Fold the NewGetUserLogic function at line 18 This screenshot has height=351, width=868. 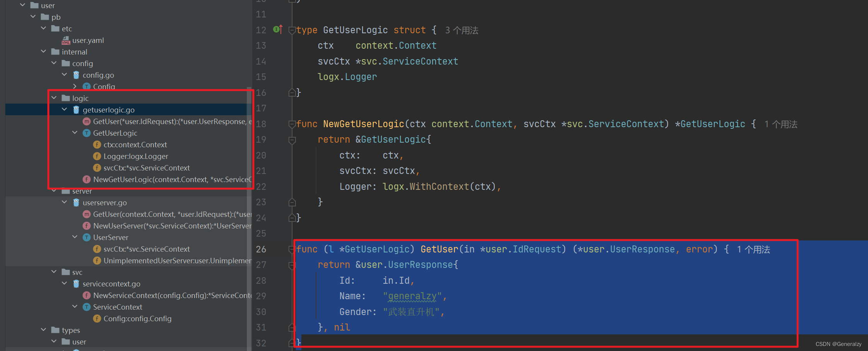pos(292,124)
